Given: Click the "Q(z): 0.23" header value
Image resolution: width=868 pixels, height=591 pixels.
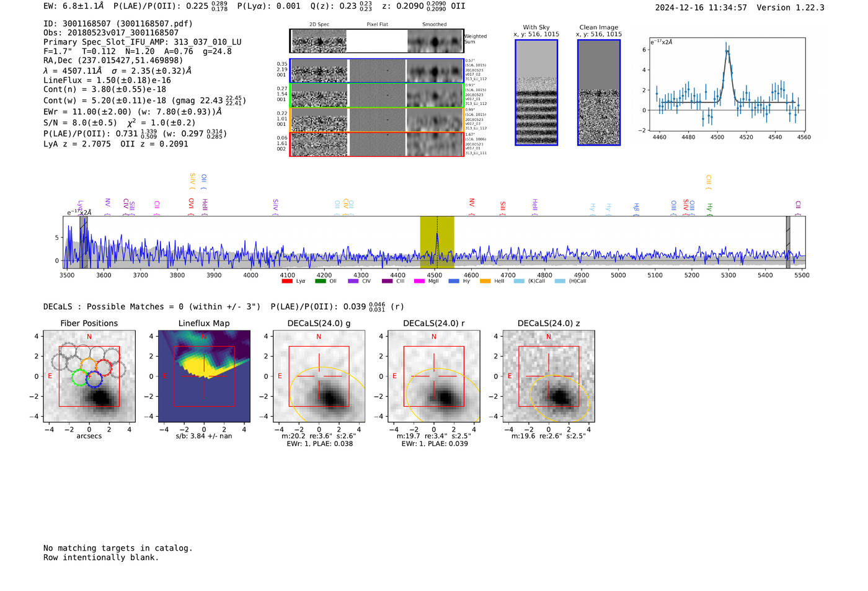Looking at the screenshot, I should [x=334, y=6].
